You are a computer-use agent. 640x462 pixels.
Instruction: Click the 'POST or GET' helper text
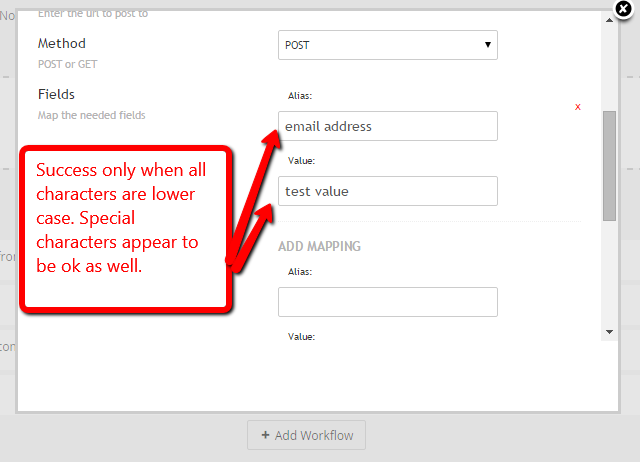point(67,64)
